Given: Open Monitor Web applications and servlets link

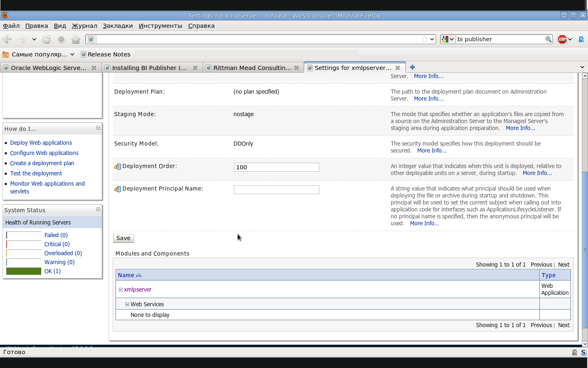Looking at the screenshot, I should (x=47, y=187).
